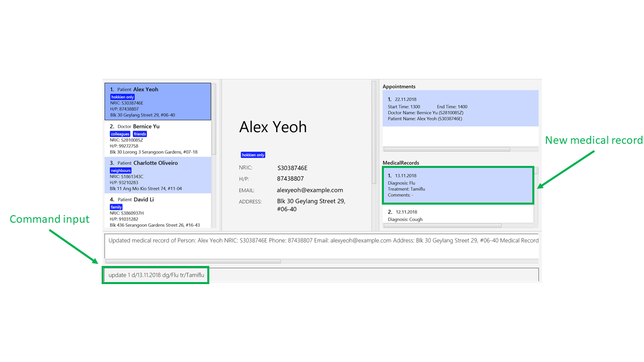Click Comments: - line in record 1
The image size is (644, 362).
(x=400, y=195)
